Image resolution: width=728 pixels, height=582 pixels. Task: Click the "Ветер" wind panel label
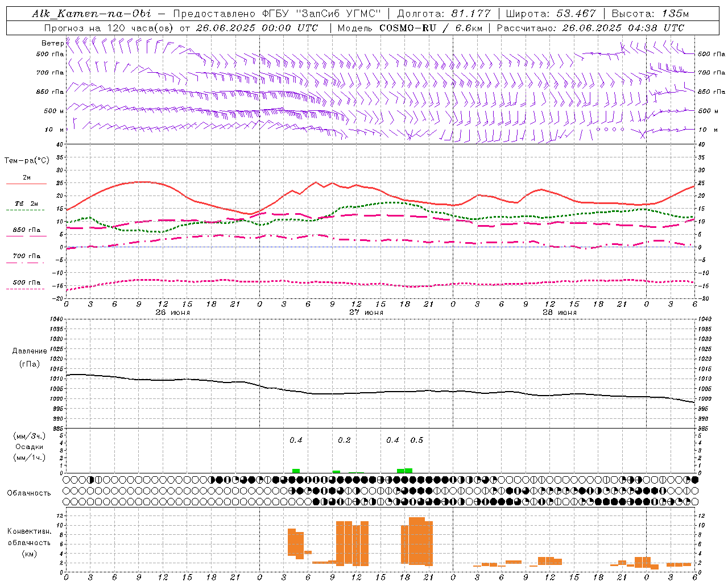click(52, 43)
